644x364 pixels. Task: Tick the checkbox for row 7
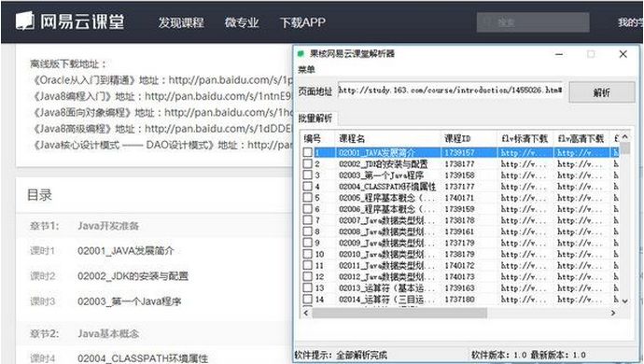308,219
